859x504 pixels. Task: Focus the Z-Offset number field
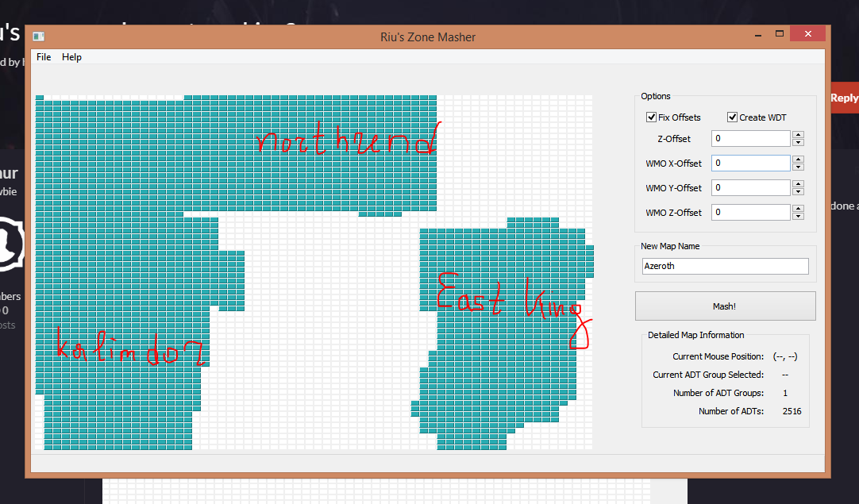click(x=750, y=139)
